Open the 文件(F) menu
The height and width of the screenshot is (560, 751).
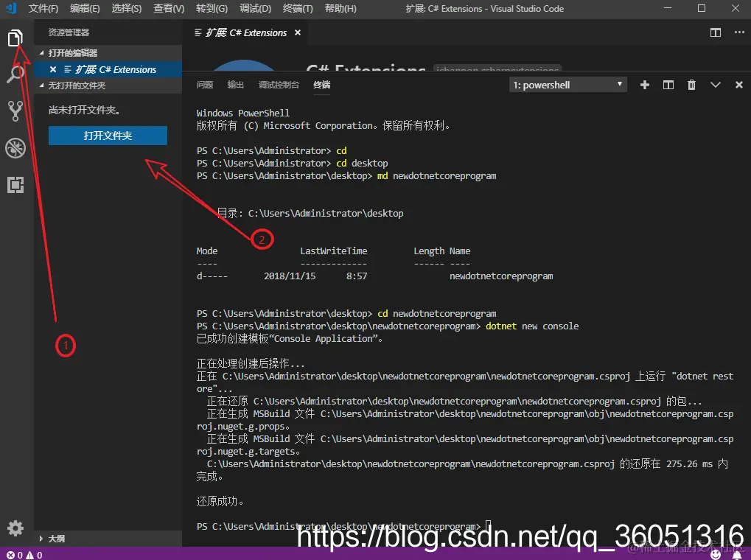(43, 8)
